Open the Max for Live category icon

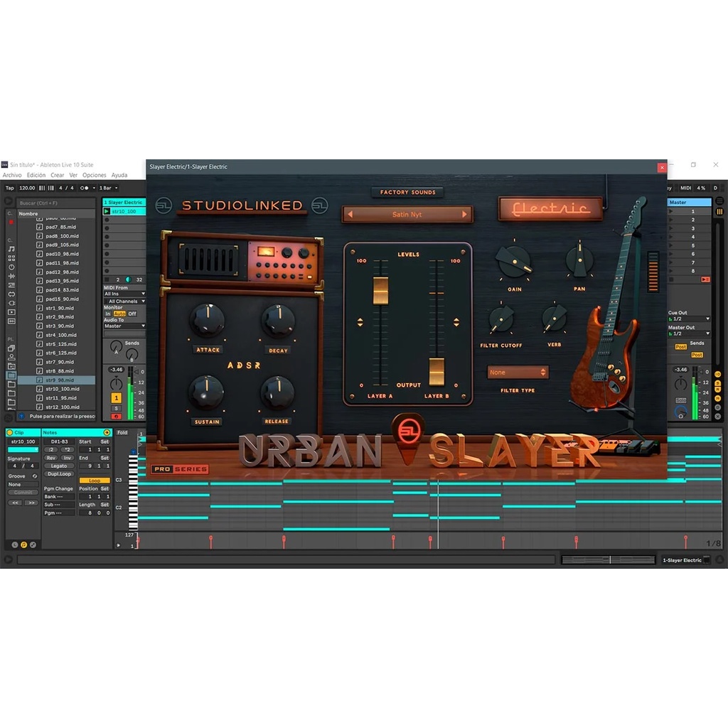pyautogui.click(x=11, y=294)
